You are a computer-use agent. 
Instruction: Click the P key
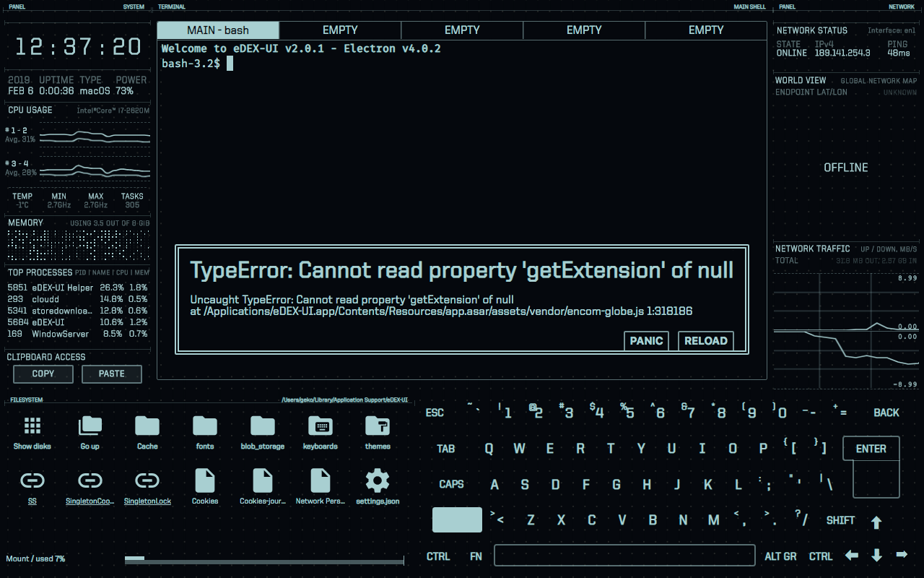tap(763, 449)
